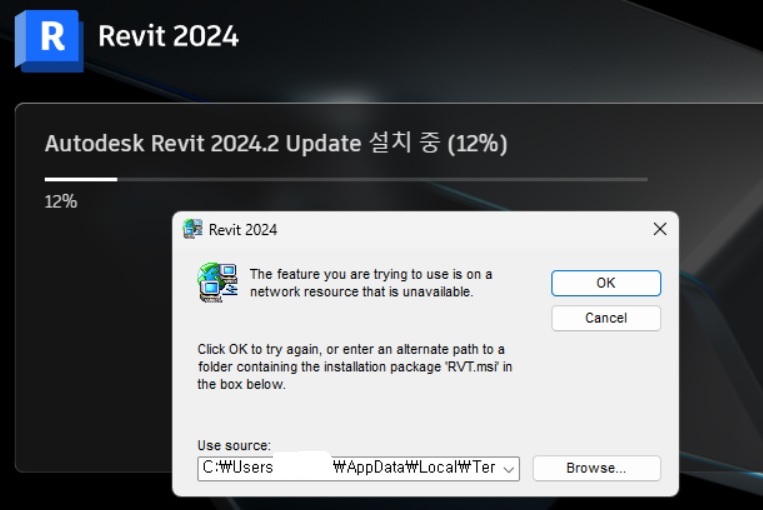
Task: Click the dialog title bar installer icon
Action: point(192,229)
